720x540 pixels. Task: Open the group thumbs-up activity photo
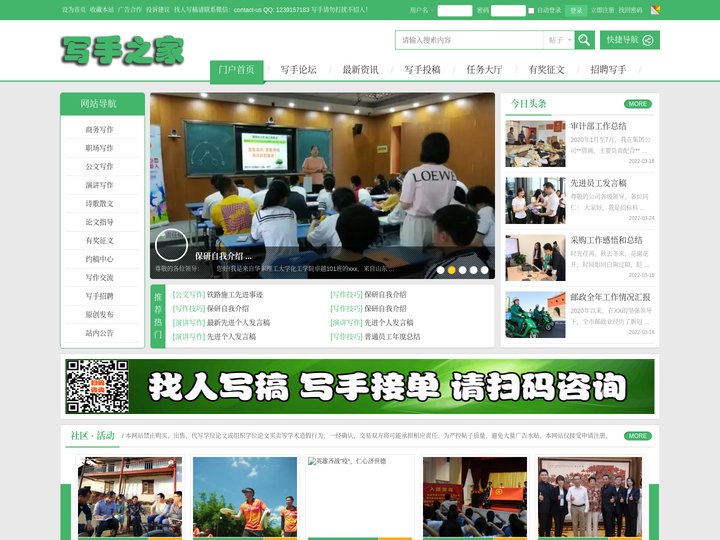pos(590,497)
